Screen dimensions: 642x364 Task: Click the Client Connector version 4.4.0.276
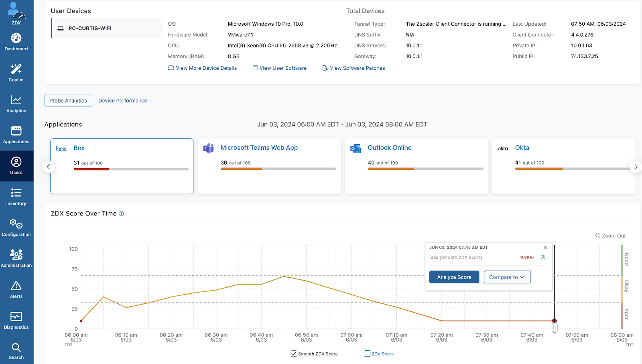[582, 35]
